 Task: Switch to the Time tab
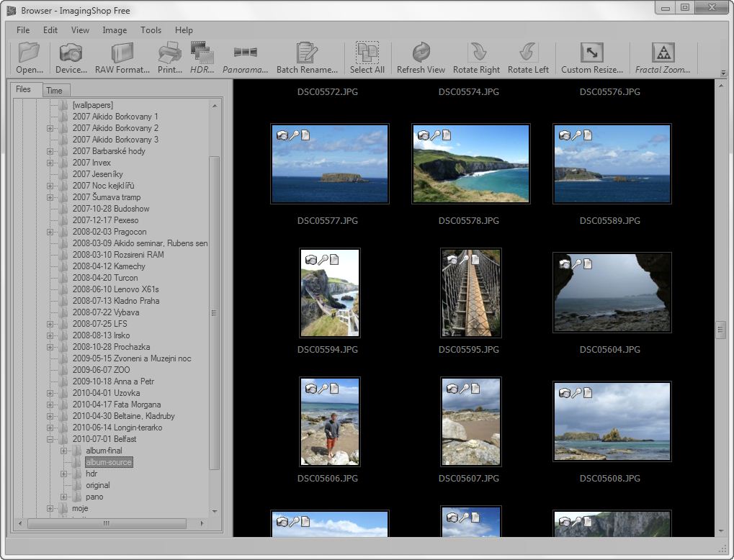pyautogui.click(x=54, y=90)
